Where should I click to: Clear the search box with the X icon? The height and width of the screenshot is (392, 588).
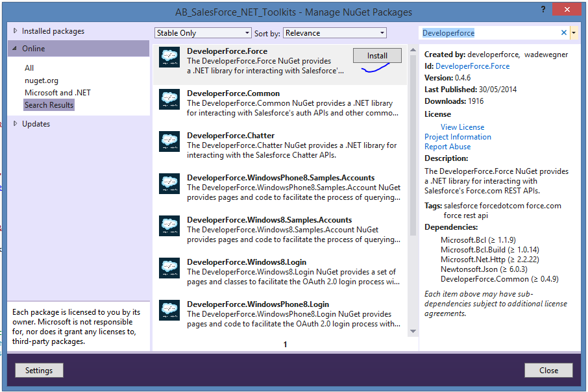click(x=563, y=32)
